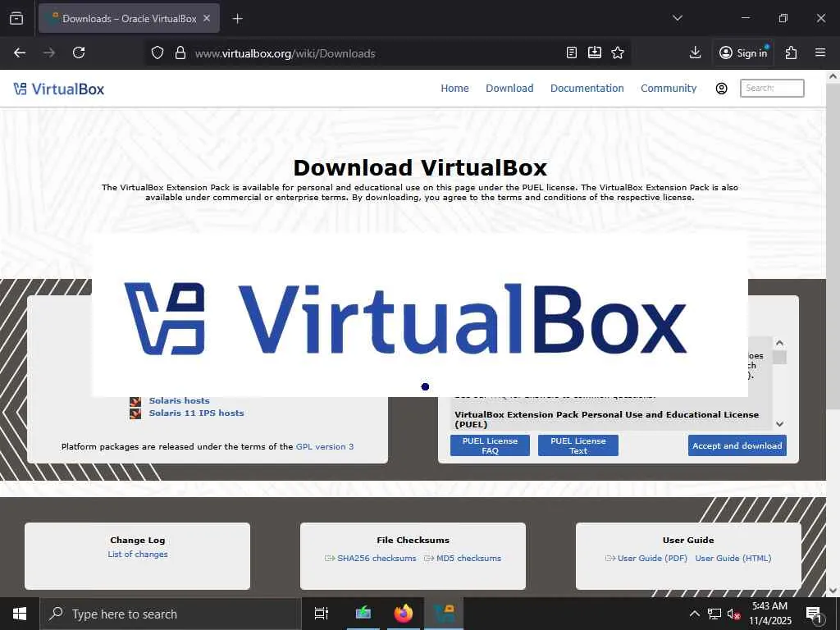Open the GPL version 3 link
The width and height of the screenshot is (840, 630).
[325, 446]
